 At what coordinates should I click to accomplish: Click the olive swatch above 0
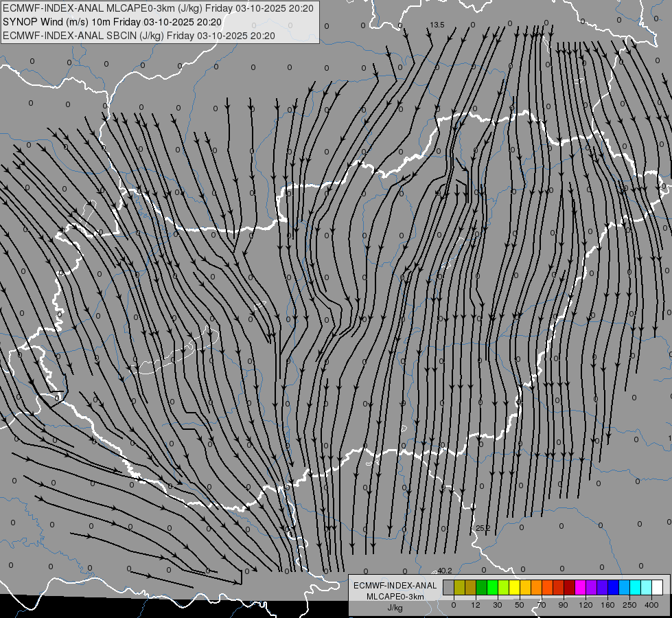click(459, 587)
